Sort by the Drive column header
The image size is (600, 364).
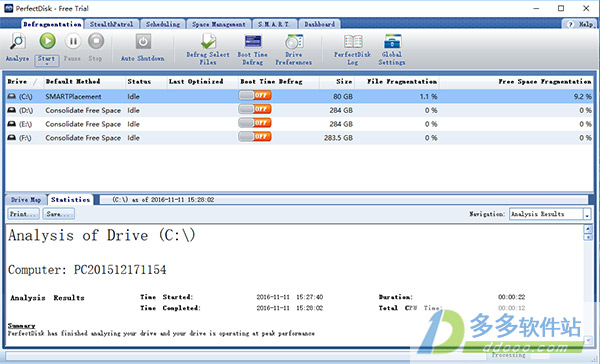tap(23, 82)
